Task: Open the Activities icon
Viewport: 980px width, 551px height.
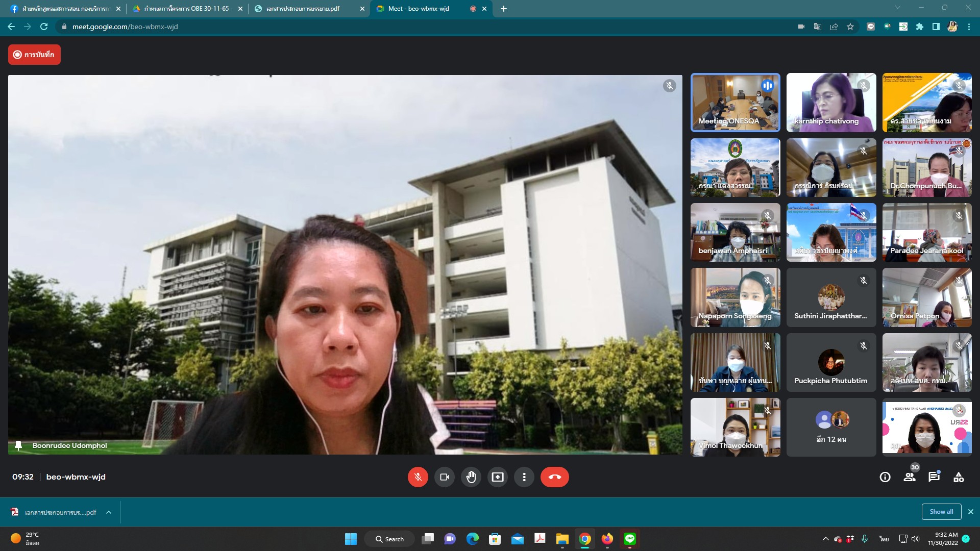Action: (959, 477)
